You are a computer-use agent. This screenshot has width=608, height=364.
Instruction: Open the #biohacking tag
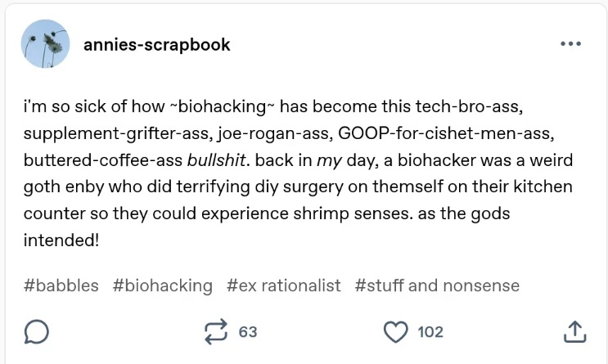click(164, 285)
